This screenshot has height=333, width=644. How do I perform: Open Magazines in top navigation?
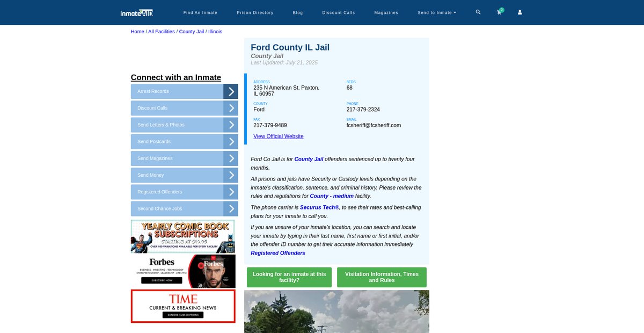386,12
